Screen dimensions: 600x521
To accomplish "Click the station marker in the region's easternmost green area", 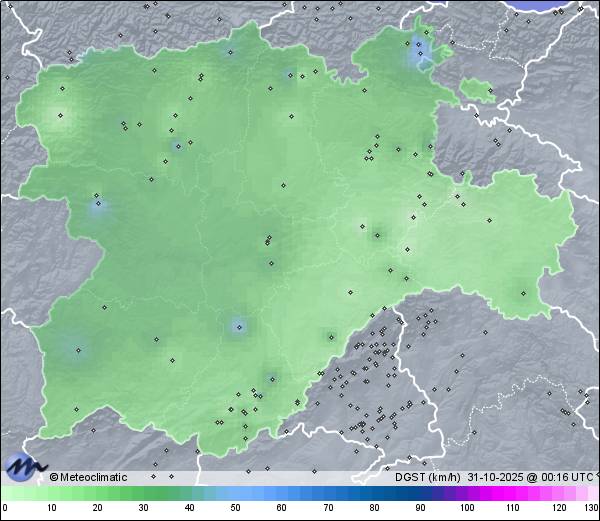I will coord(523,293).
